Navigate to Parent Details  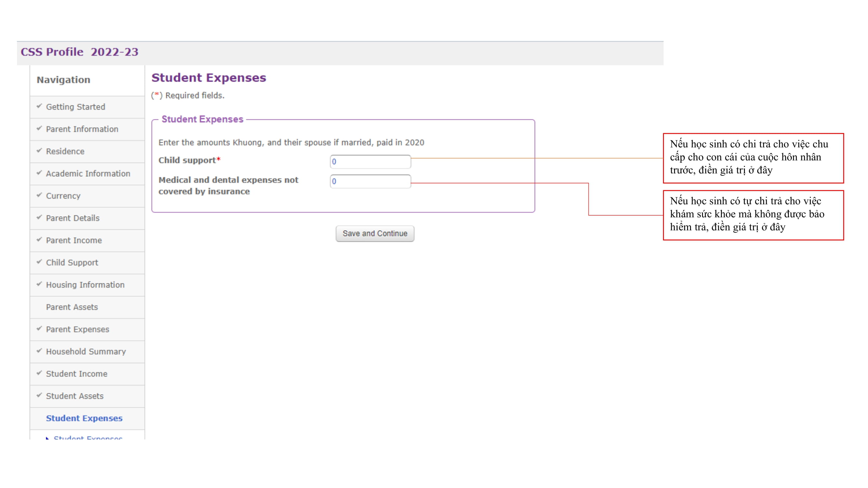pyautogui.click(x=73, y=218)
